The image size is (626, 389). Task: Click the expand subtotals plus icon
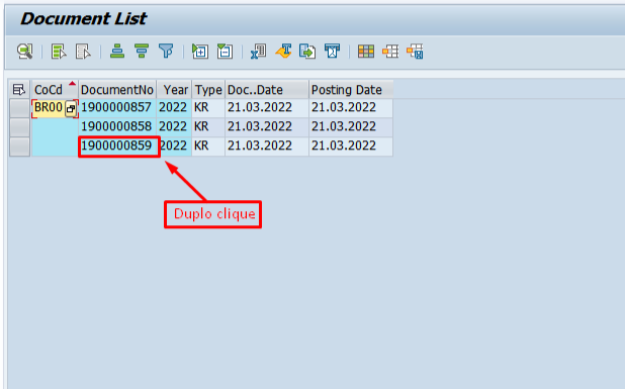200,52
